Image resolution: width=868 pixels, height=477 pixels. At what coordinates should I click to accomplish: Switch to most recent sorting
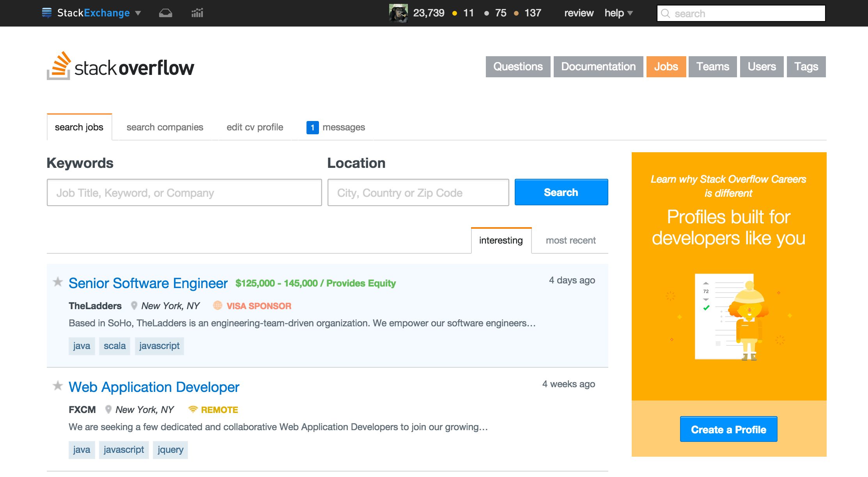tap(570, 240)
